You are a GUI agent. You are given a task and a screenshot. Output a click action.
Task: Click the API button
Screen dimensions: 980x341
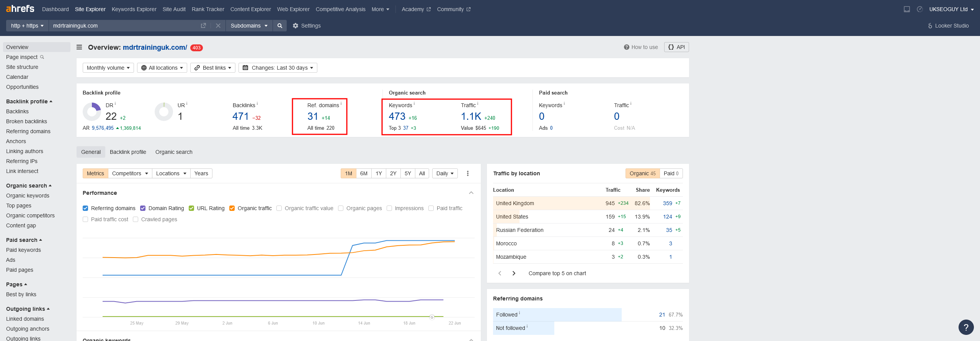[x=676, y=47]
